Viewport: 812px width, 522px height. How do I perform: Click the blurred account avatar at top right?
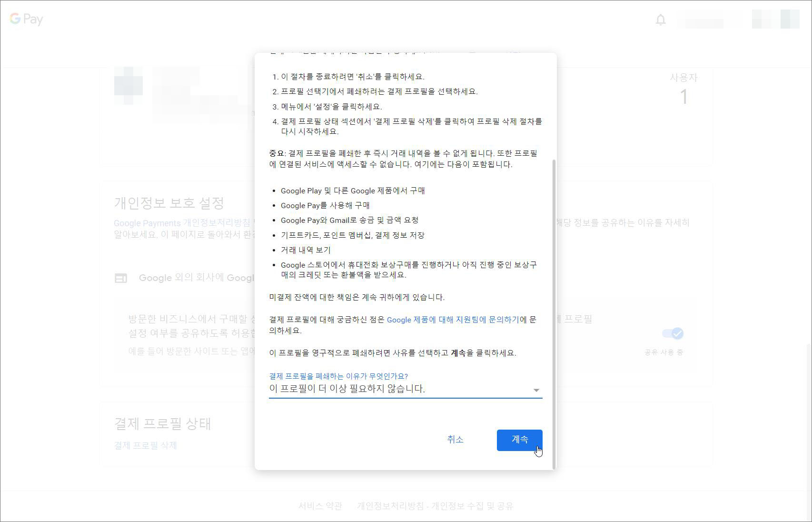775,19
